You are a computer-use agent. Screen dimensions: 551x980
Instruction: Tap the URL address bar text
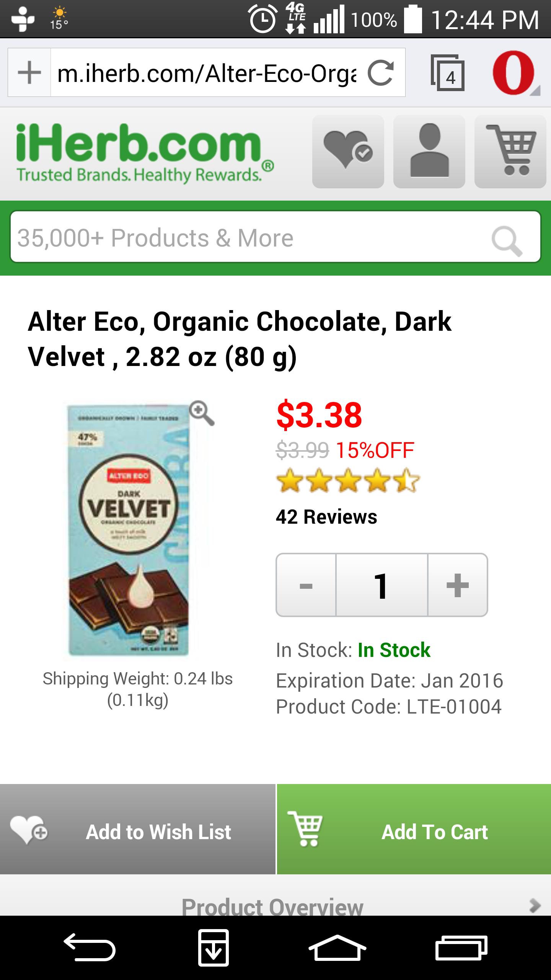click(x=207, y=73)
